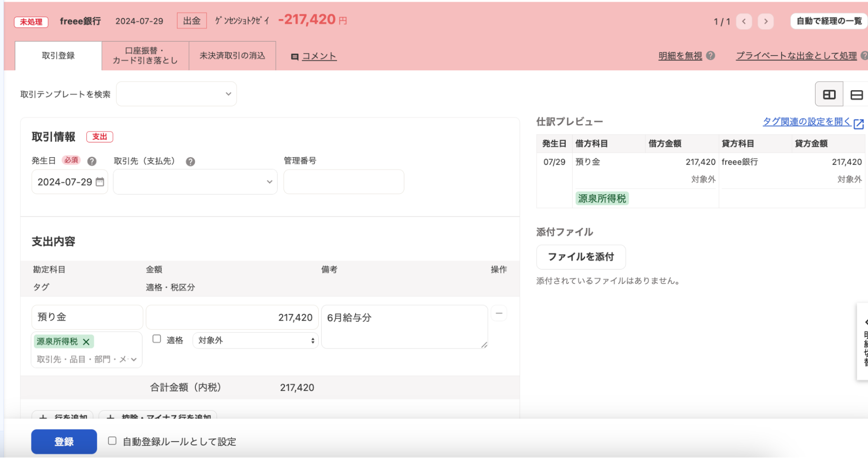Click the external link icon beside タグ関連の設定を開く

click(858, 124)
